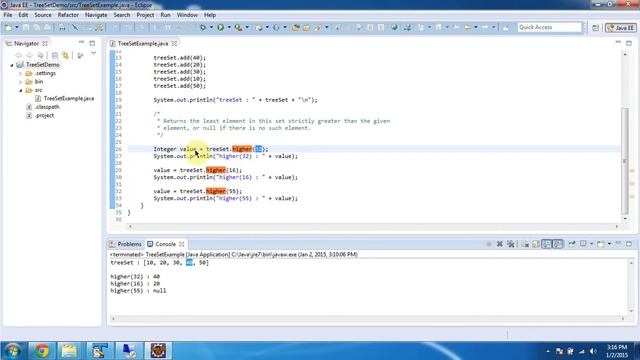Expand the .settings folder
The image size is (640, 360).
tap(20, 73)
